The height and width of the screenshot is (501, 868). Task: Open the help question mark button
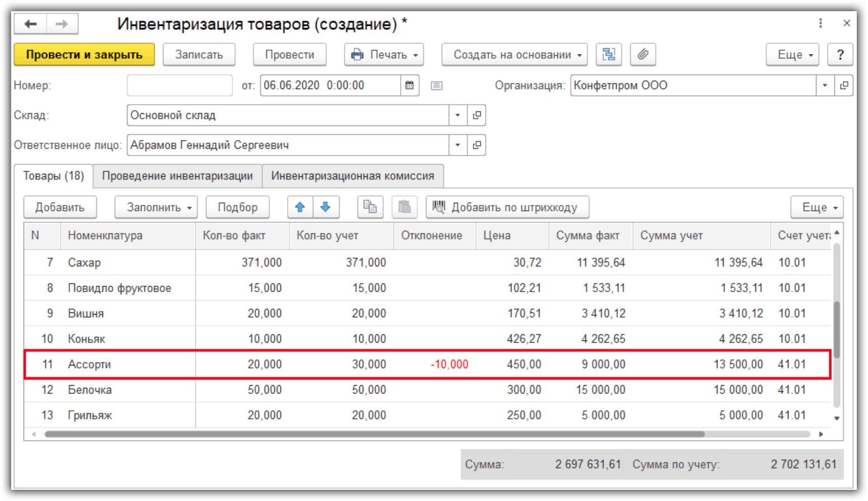[x=840, y=55]
